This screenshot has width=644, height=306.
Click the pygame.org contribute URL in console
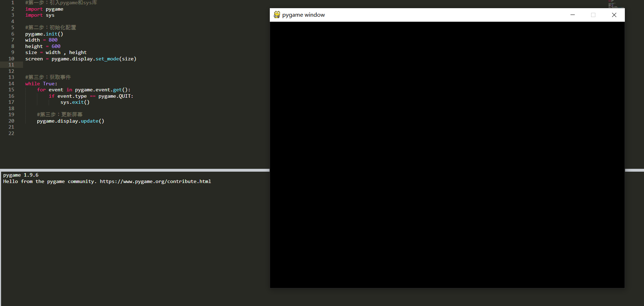pos(155,181)
